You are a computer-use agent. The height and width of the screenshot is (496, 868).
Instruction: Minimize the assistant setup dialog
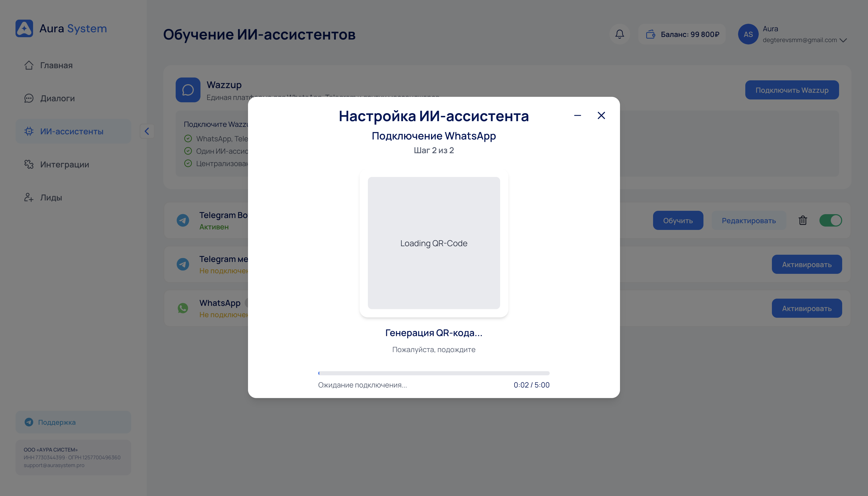coord(577,115)
